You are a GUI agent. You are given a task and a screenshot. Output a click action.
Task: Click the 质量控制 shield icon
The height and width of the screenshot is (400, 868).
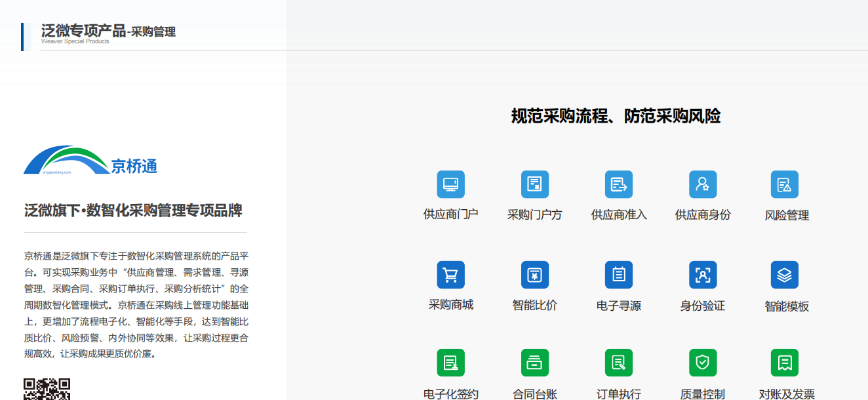tap(703, 362)
